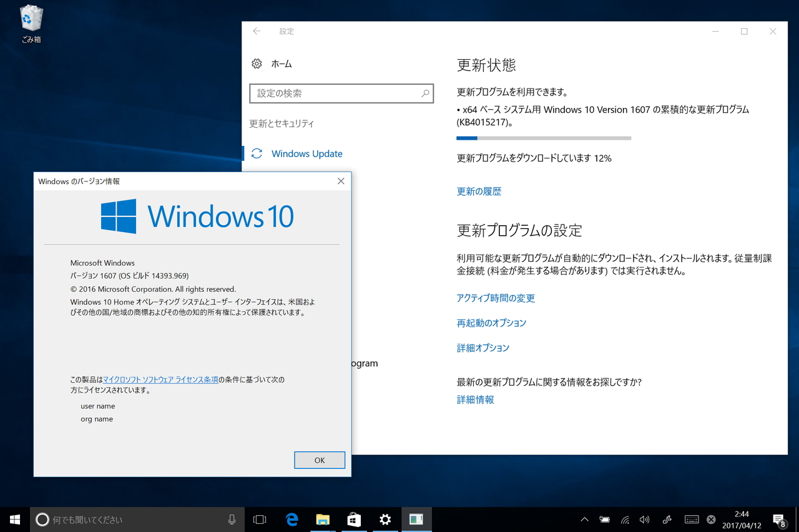The height and width of the screenshot is (532, 799).
Task: Launch the Microsoft Store from the taskbar
Action: (354, 519)
